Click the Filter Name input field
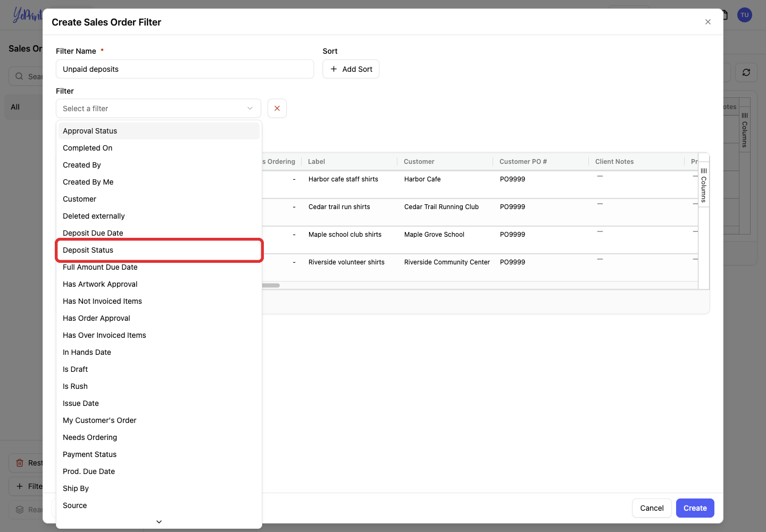766x532 pixels. (185, 69)
